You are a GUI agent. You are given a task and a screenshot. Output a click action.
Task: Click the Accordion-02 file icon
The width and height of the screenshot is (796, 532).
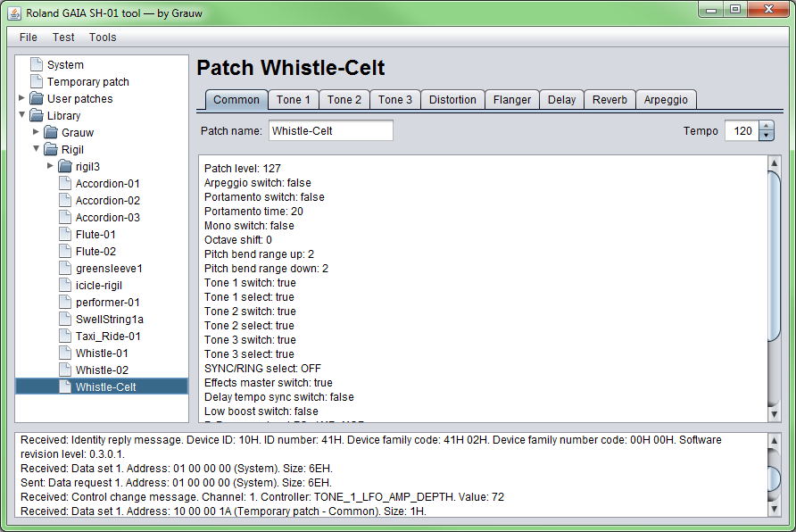(65, 200)
